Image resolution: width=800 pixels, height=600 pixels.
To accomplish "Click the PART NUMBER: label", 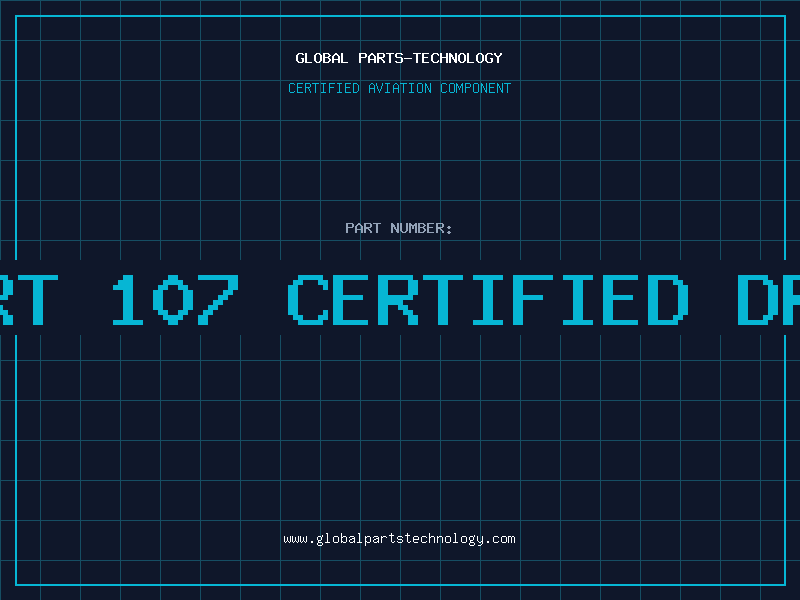I will [x=399, y=228].
